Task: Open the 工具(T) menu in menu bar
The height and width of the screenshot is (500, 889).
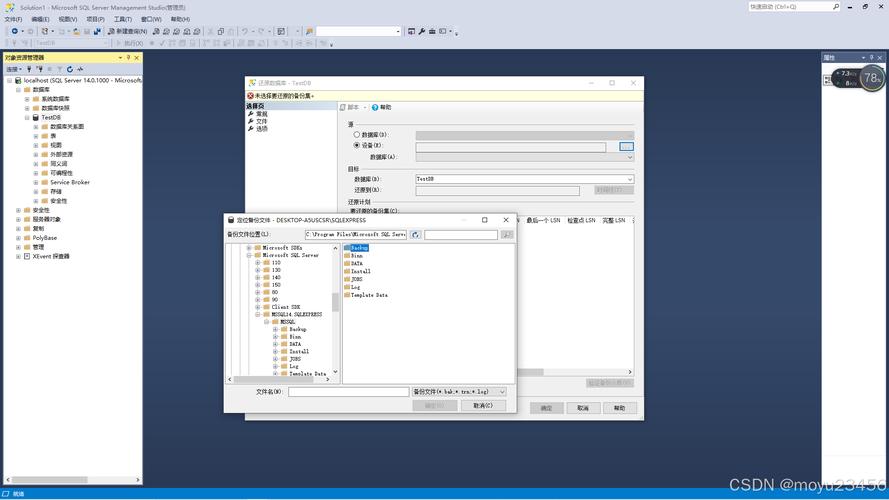Action: tap(122, 19)
